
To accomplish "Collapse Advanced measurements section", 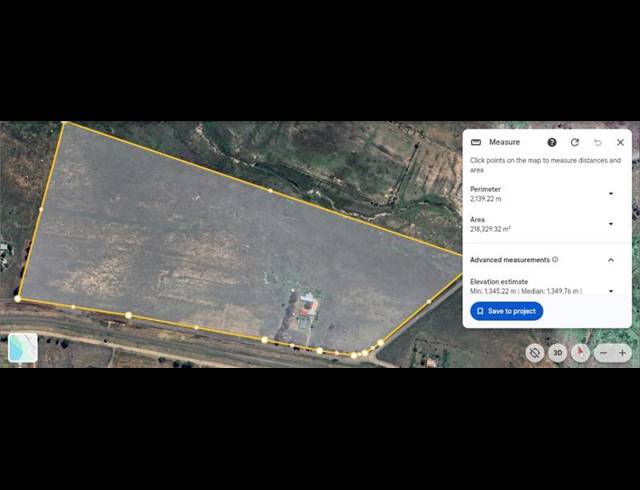I will point(611,260).
